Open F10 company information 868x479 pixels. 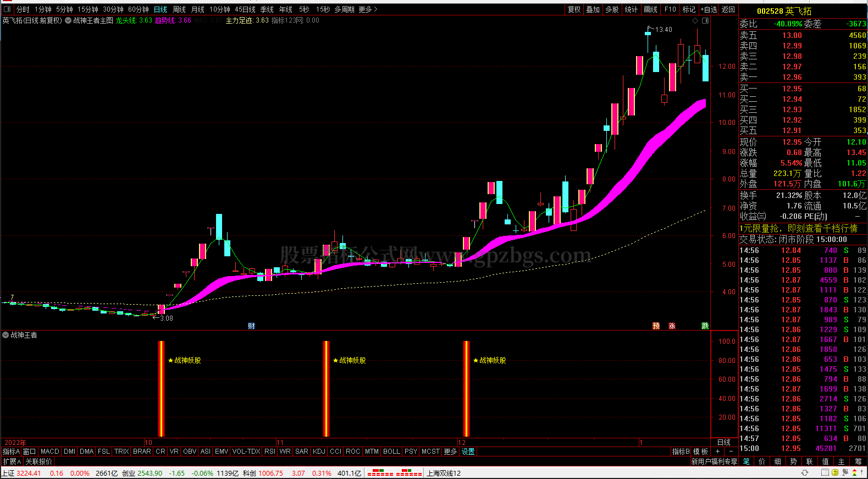670,9
